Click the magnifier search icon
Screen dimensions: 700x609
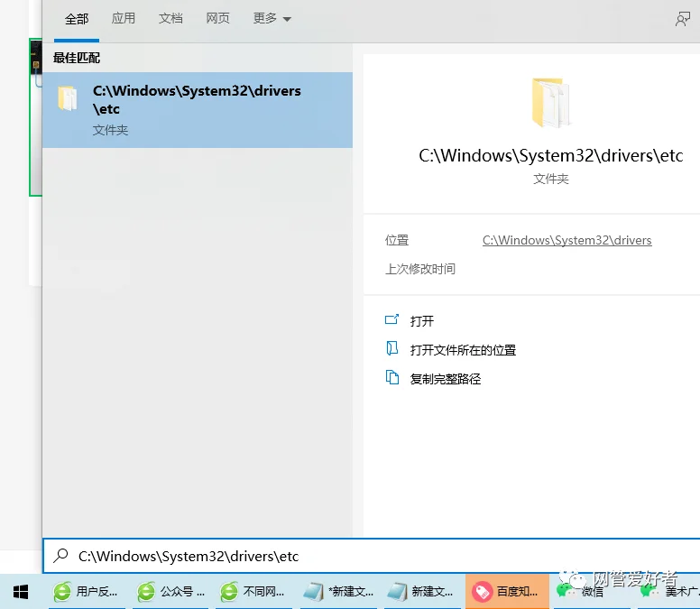60,556
